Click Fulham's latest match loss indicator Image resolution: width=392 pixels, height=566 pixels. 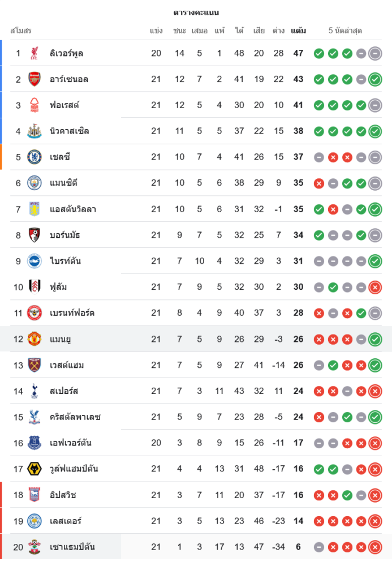coord(374,287)
